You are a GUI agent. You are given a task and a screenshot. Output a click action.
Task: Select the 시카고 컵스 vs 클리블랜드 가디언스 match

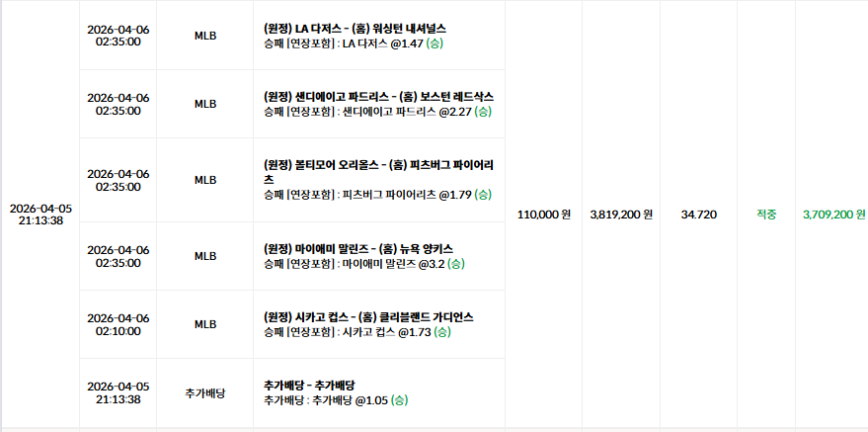click(x=368, y=317)
